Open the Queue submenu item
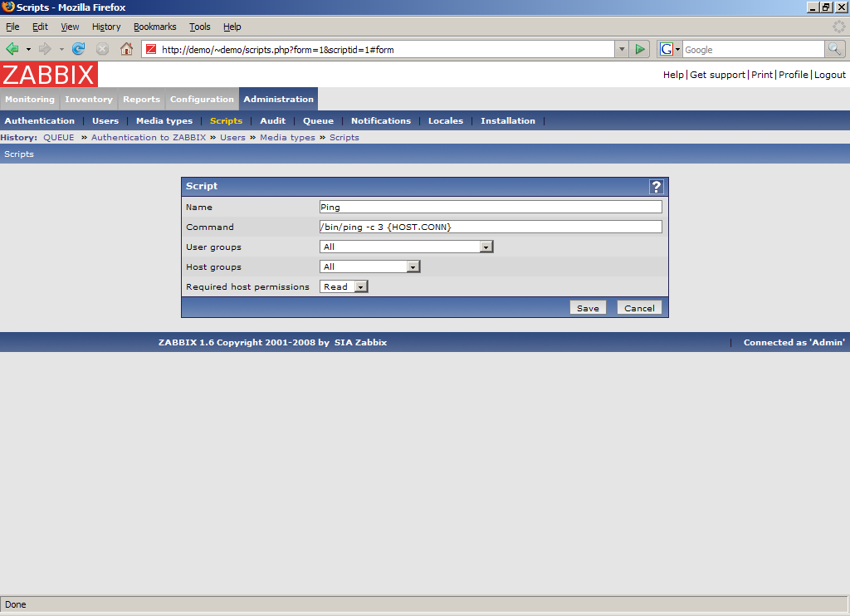The height and width of the screenshot is (616, 850). [x=318, y=121]
